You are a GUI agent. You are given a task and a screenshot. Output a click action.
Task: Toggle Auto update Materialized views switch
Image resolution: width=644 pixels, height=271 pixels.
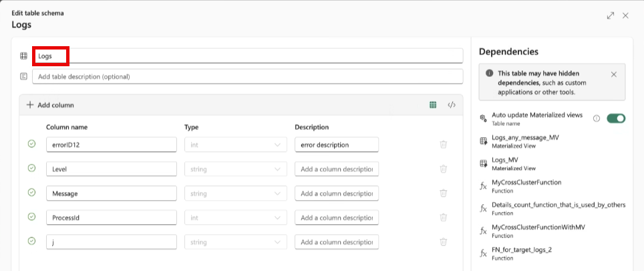pyautogui.click(x=615, y=118)
